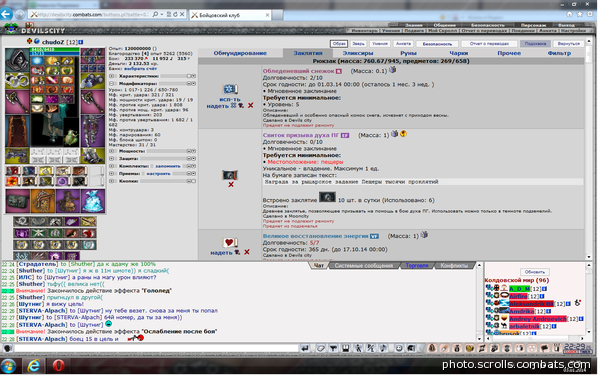Click the hooded character avatar portrait

(x=17, y=60)
